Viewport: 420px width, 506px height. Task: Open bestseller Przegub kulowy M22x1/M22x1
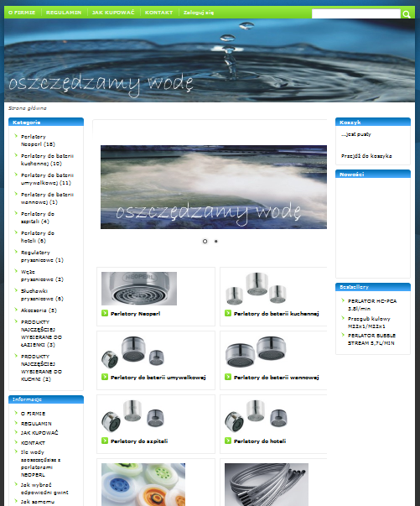coord(369,322)
